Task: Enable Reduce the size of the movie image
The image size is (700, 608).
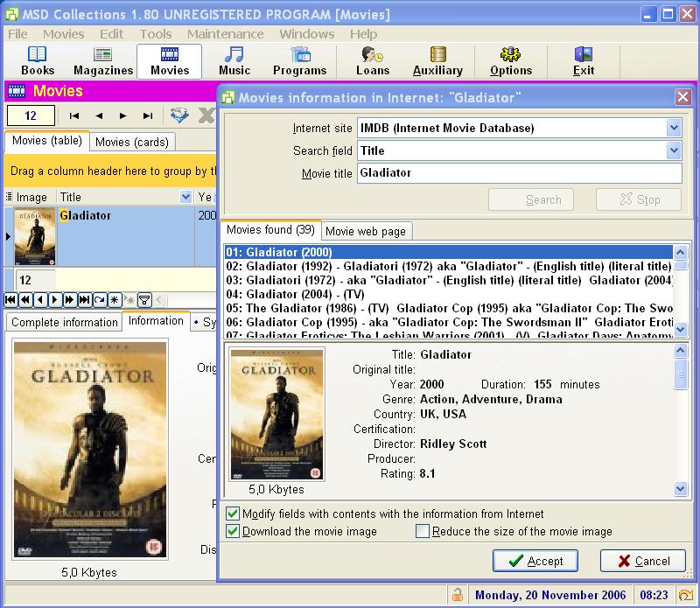Action: [423, 532]
